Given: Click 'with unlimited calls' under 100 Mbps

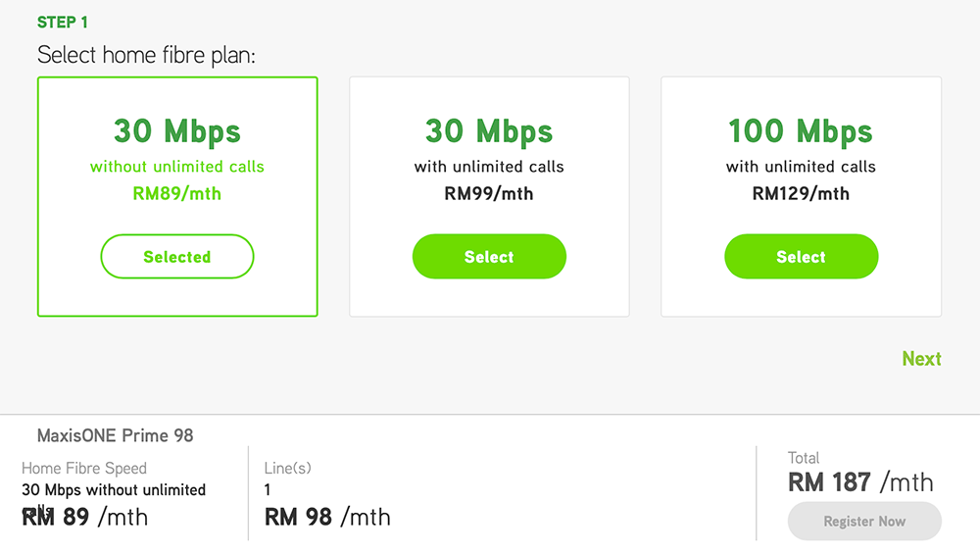Looking at the screenshot, I should coord(801,167).
